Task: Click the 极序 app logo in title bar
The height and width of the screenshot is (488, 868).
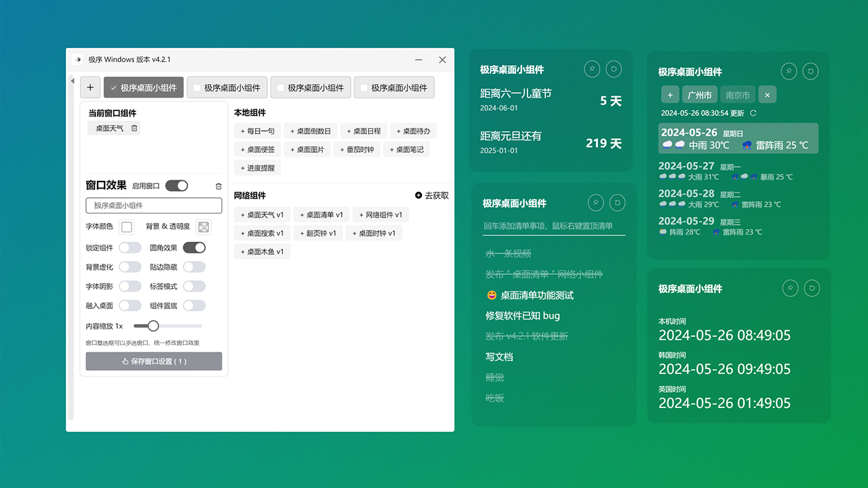Action: (79, 60)
